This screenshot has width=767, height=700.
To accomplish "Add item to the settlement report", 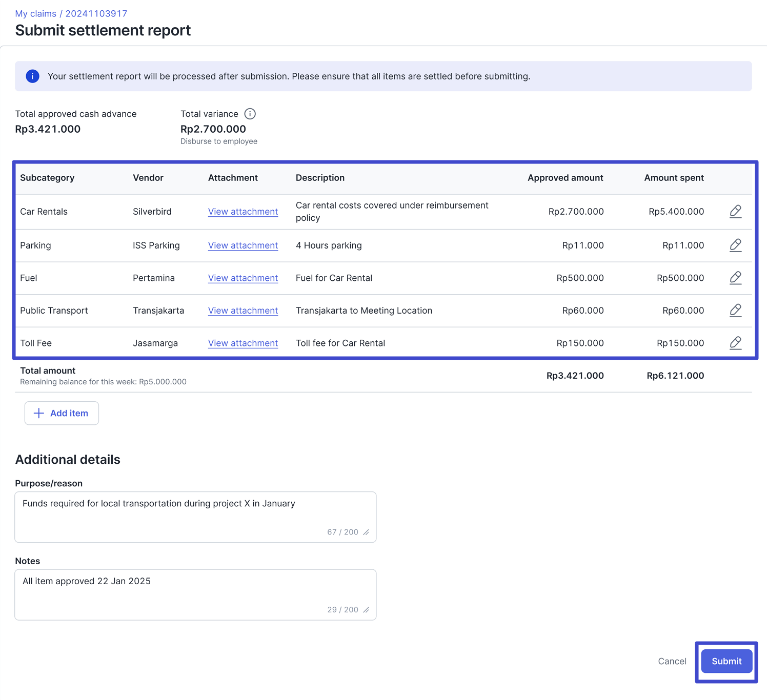I will click(62, 413).
